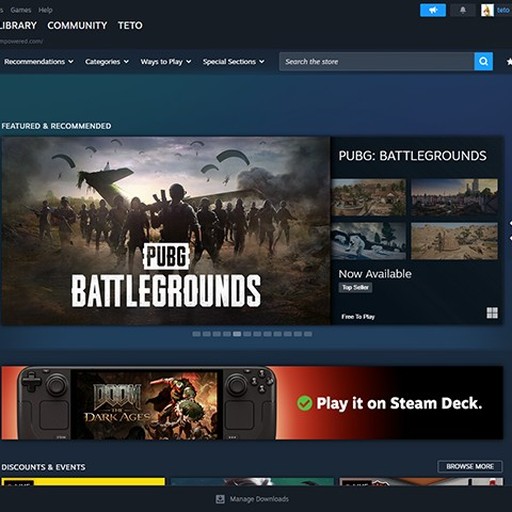The image size is (512, 512).
Task: Click the Search the store field
Action: tap(377, 61)
